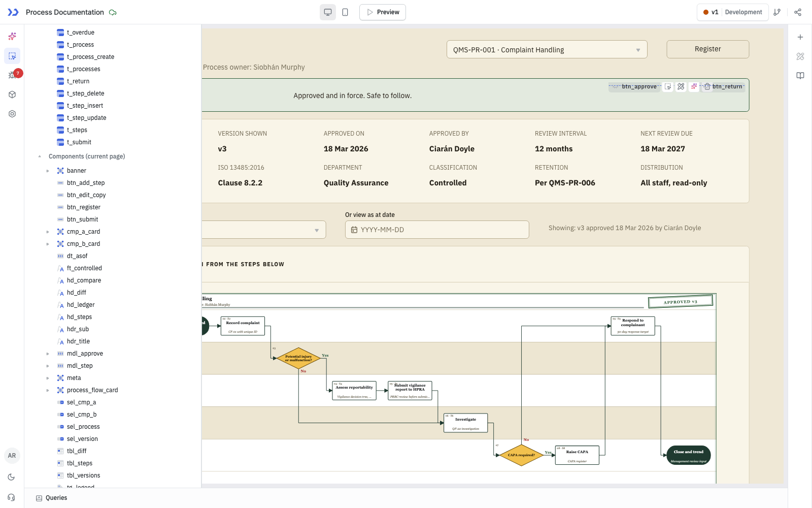
Task: Open the branch icon next to Development
Action: point(777,12)
